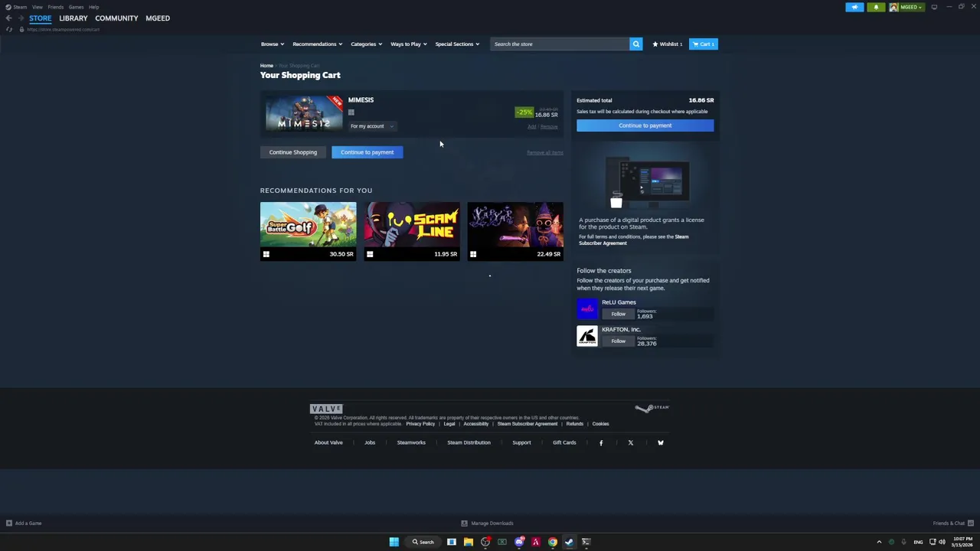Viewport: 980px width, 551px height.
Task: Go forward with the right arrow navigation icon
Action: [20, 18]
